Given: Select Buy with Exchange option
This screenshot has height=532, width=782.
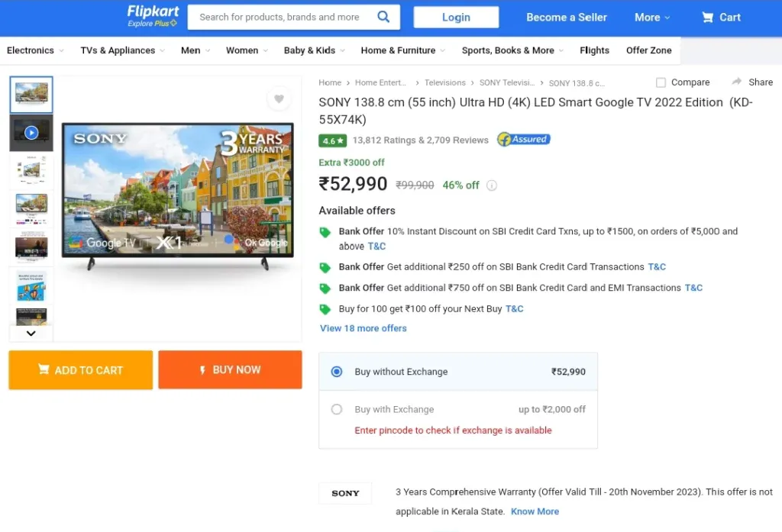Looking at the screenshot, I should point(337,409).
